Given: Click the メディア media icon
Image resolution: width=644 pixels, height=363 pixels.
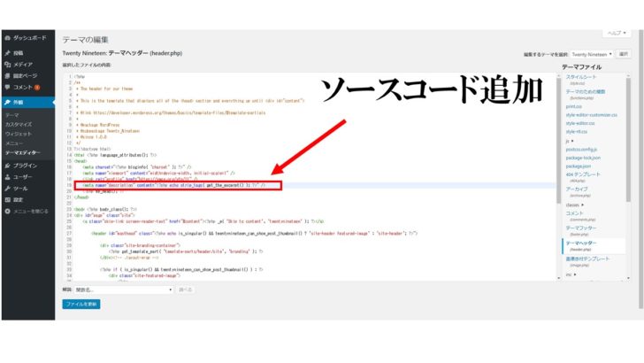Looking at the screenshot, I should [7, 65].
